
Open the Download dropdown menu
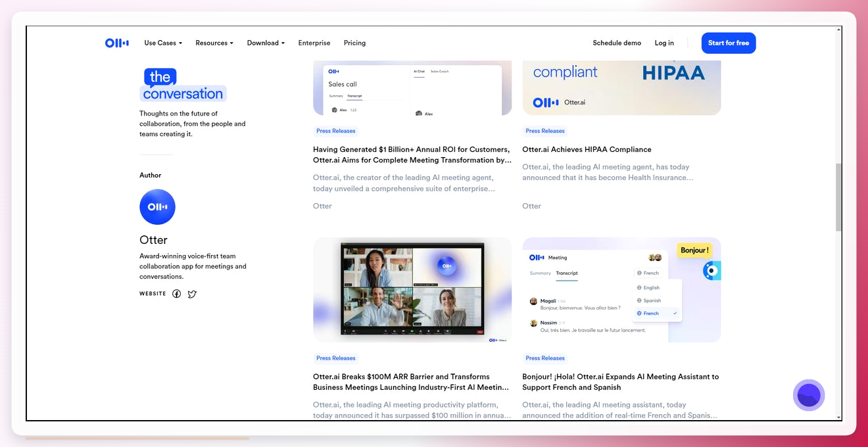pos(266,43)
